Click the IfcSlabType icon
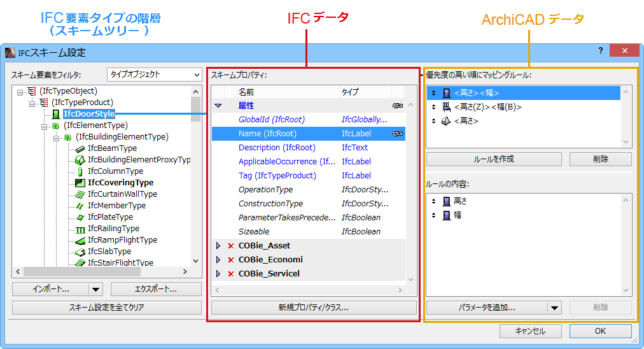Viewport: 644px width, 349px height. pos(80,252)
